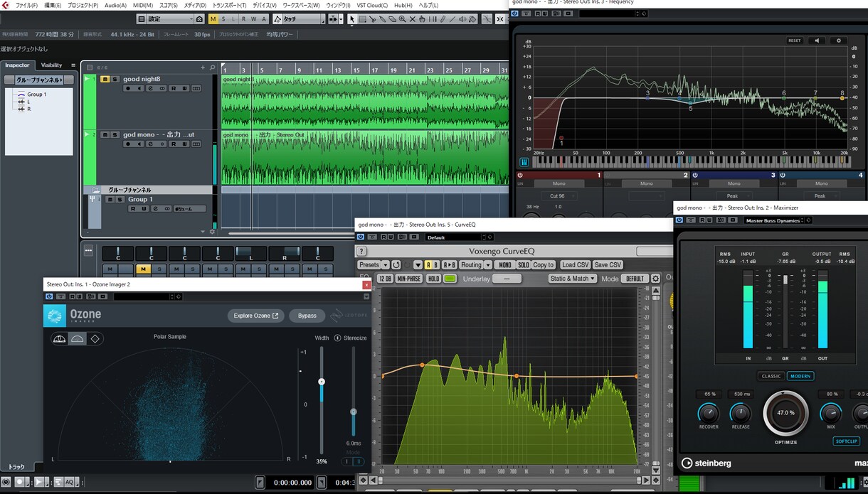Open CurveEQ Presets dropdown

coord(374,265)
